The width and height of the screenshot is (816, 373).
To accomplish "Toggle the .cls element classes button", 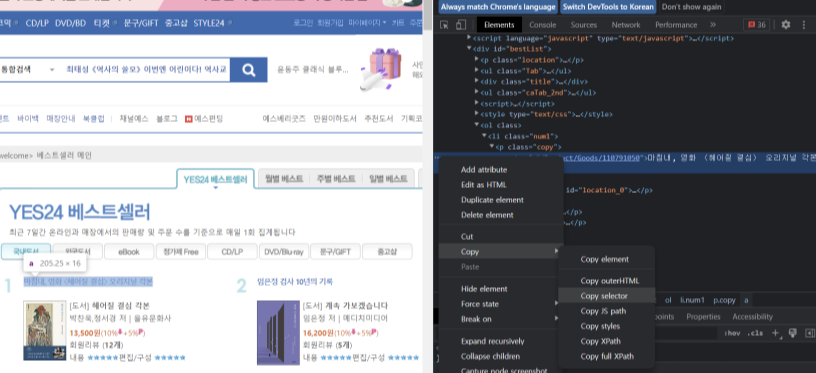I will [755, 333].
